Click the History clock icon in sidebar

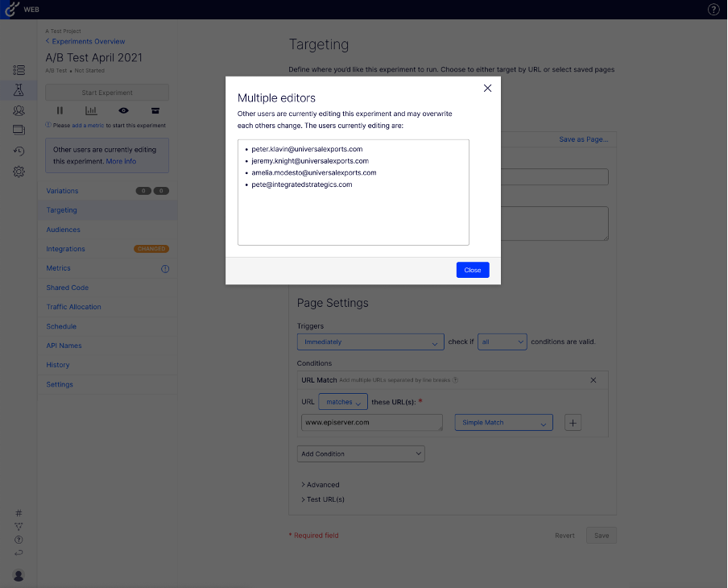[19, 151]
